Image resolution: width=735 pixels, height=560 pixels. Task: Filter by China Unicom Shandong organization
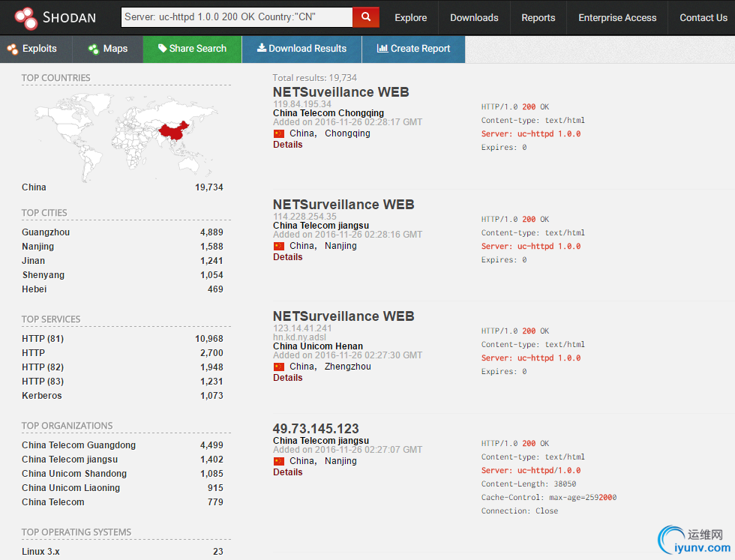tap(74, 474)
